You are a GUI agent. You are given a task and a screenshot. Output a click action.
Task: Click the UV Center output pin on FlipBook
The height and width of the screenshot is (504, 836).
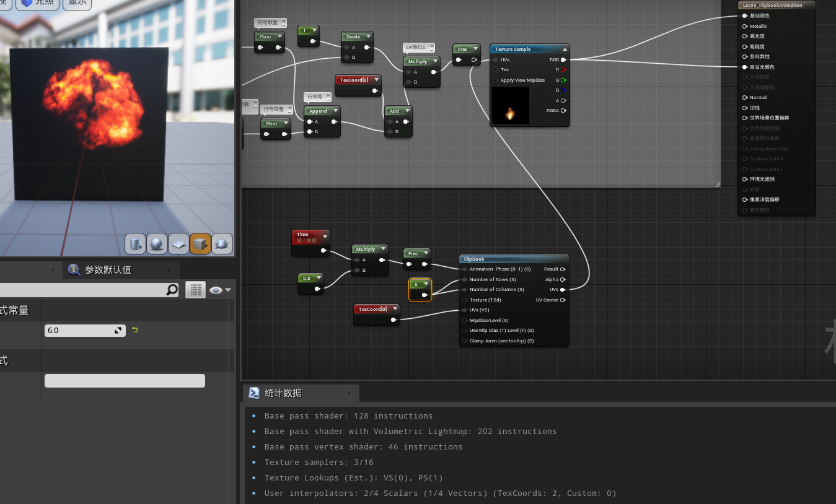tap(563, 300)
